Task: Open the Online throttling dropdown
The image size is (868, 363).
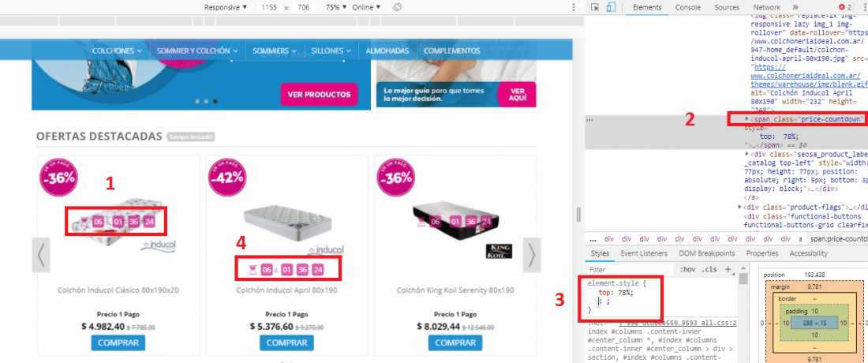Action: (x=366, y=7)
